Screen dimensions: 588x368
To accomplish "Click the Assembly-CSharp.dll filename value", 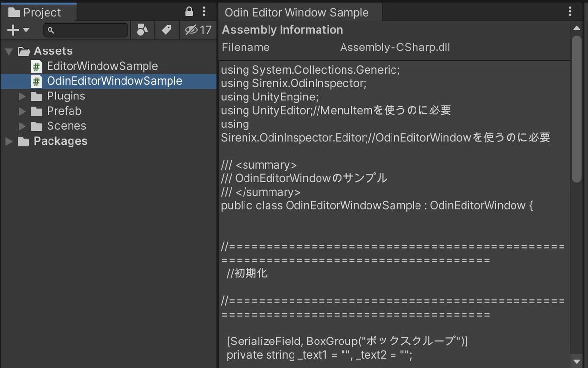I will coord(395,48).
